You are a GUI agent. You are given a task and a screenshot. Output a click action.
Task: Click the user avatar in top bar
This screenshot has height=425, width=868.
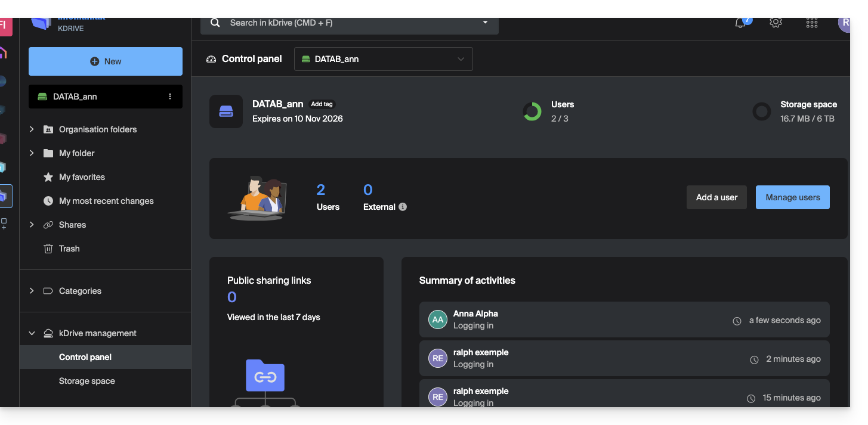tap(844, 23)
